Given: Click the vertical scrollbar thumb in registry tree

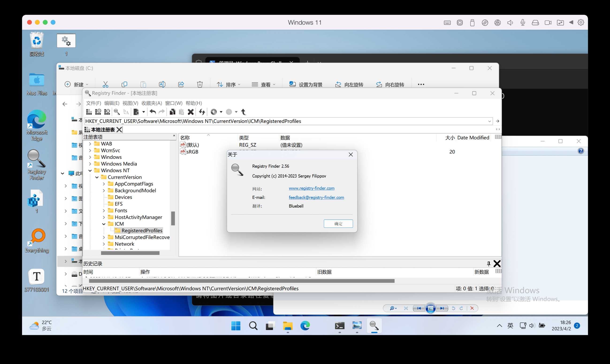Looking at the screenshot, I should pos(173,218).
